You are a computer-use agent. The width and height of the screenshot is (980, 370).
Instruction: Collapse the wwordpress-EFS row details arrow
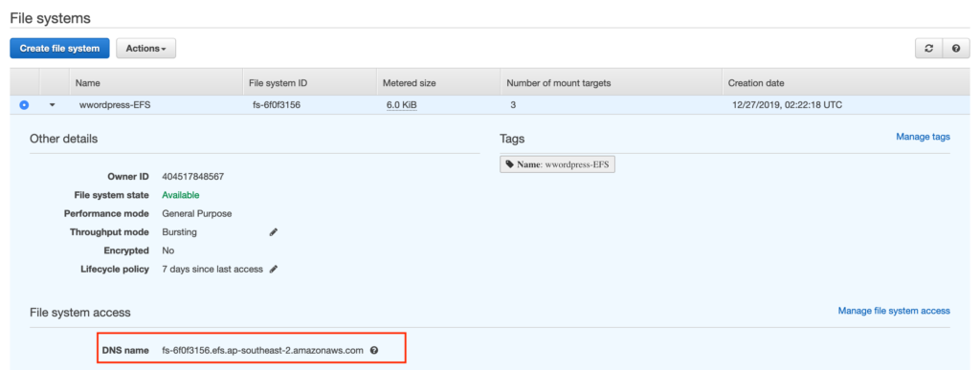(53, 105)
